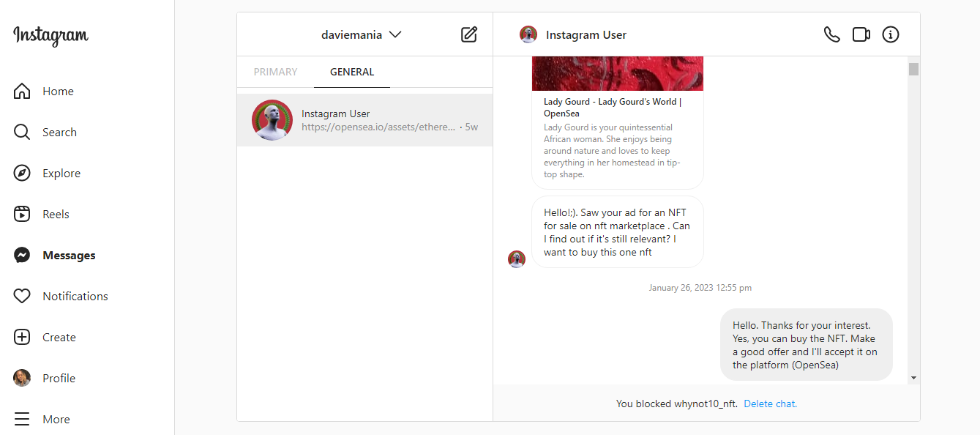Screen dimensions: 980x435
Task: Open conversation details info icon
Action: pyautogui.click(x=891, y=34)
